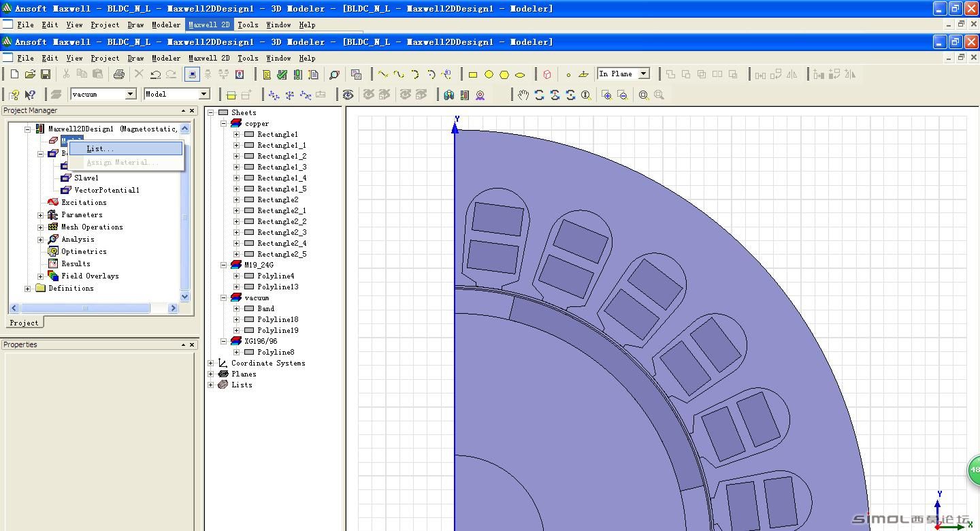Save the project with the floppy disk icon
Screen dimensions: 980x531
(46, 74)
